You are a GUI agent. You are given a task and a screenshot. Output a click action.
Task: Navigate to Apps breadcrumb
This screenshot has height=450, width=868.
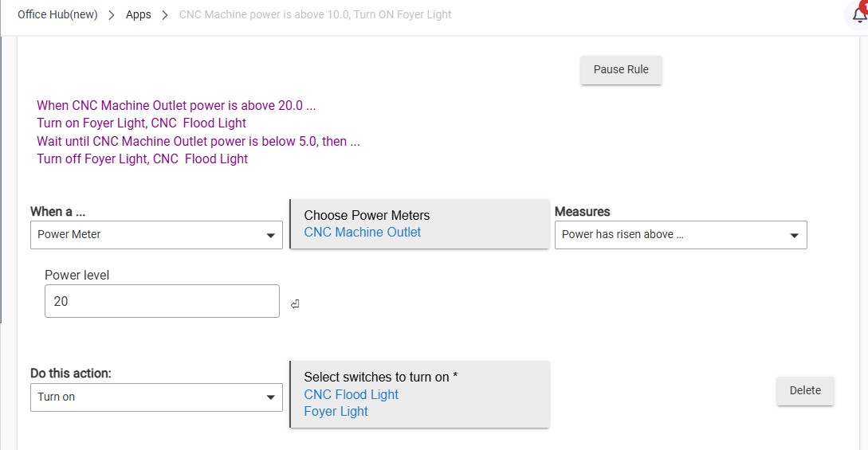pos(138,14)
